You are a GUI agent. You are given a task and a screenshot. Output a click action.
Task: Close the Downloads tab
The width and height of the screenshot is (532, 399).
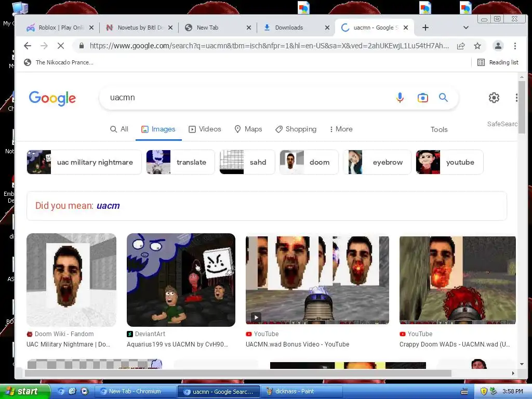pyautogui.click(x=327, y=28)
